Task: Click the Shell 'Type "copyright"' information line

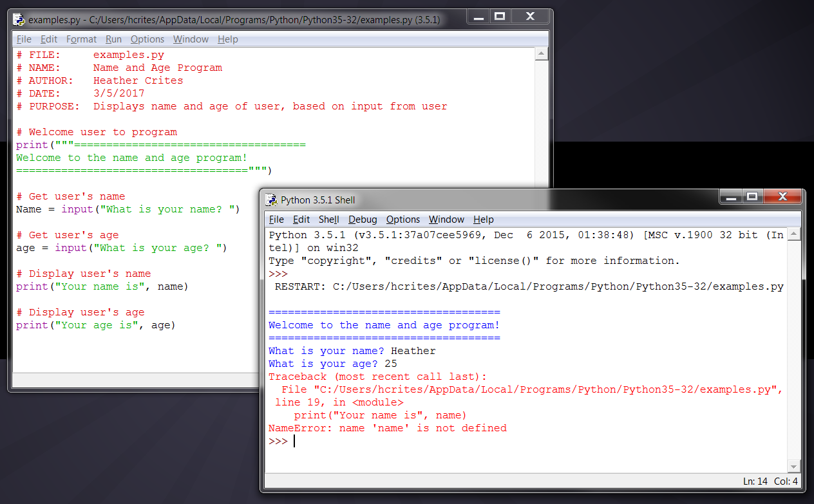Action: [x=475, y=261]
